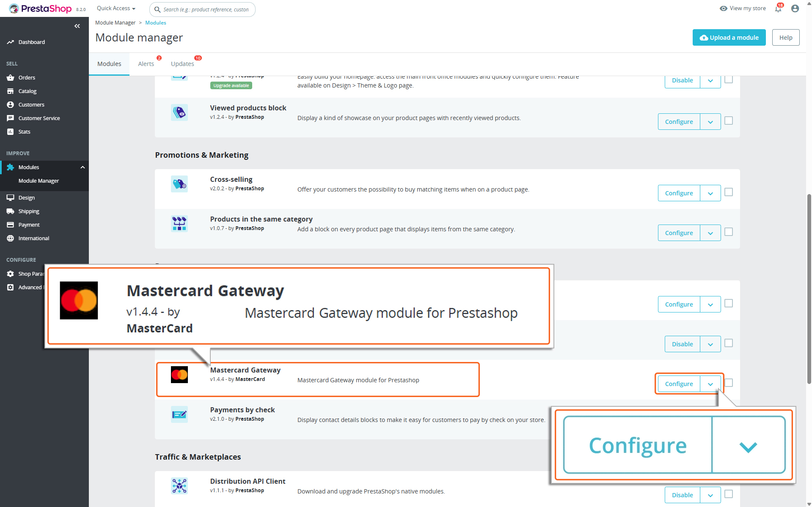Click the Shipping truck icon
The width and height of the screenshot is (812, 507).
pos(11,211)
